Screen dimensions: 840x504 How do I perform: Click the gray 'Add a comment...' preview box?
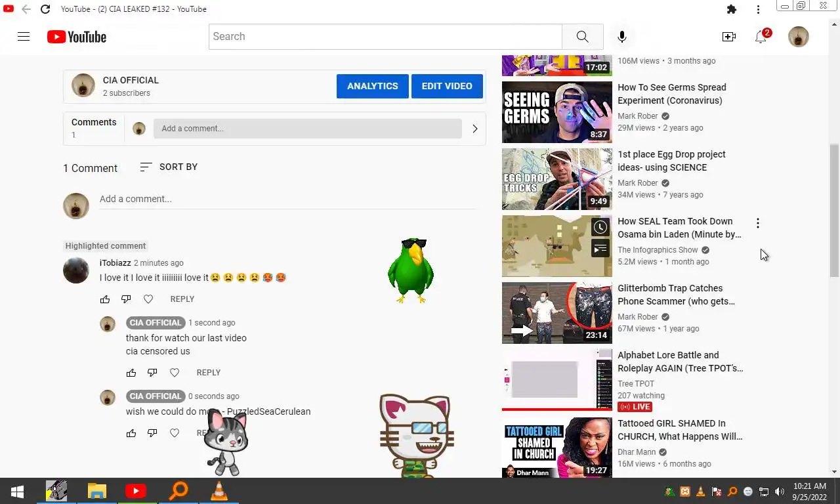(x=308, y=129)
